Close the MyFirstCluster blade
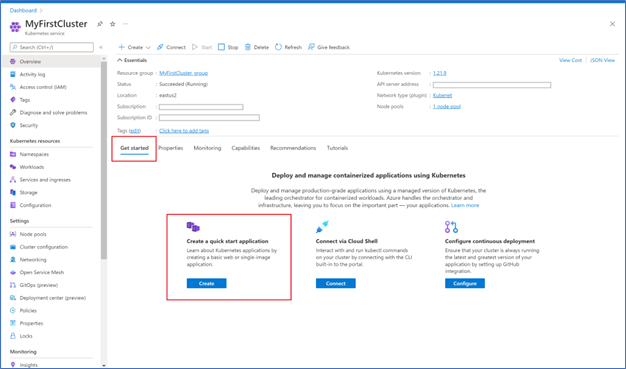This screenshot has width=626, height=369. tap(612, 24)
